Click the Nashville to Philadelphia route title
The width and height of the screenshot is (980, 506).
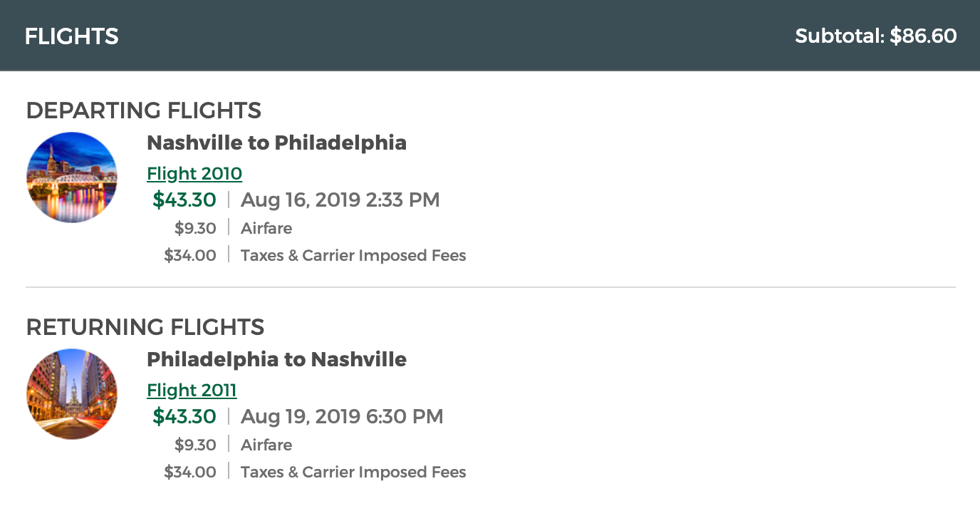coord(276,143)
